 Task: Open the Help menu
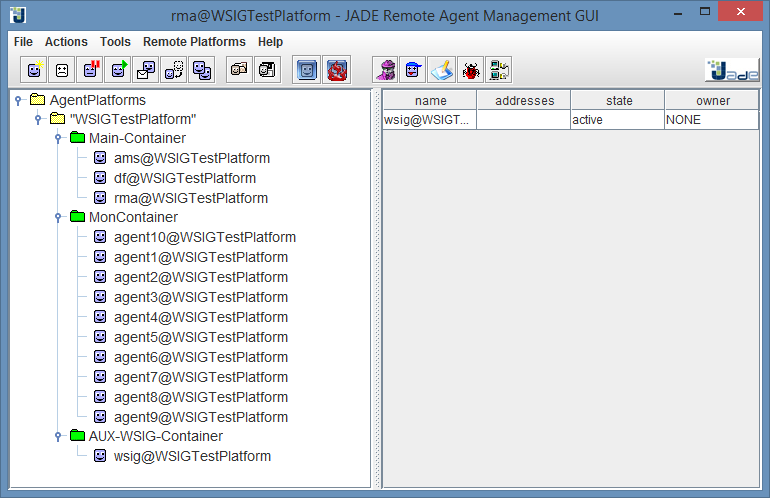click(271, 42)
